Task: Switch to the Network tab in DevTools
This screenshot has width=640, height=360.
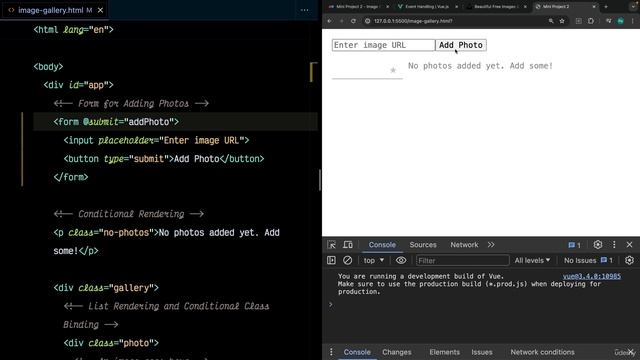Action: pos(464,244)
